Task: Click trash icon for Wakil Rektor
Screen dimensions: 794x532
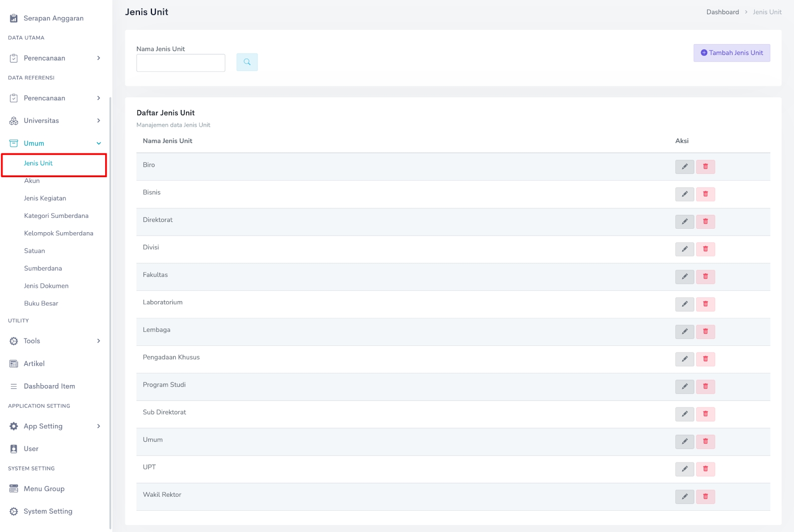Action: coord(705,496)
